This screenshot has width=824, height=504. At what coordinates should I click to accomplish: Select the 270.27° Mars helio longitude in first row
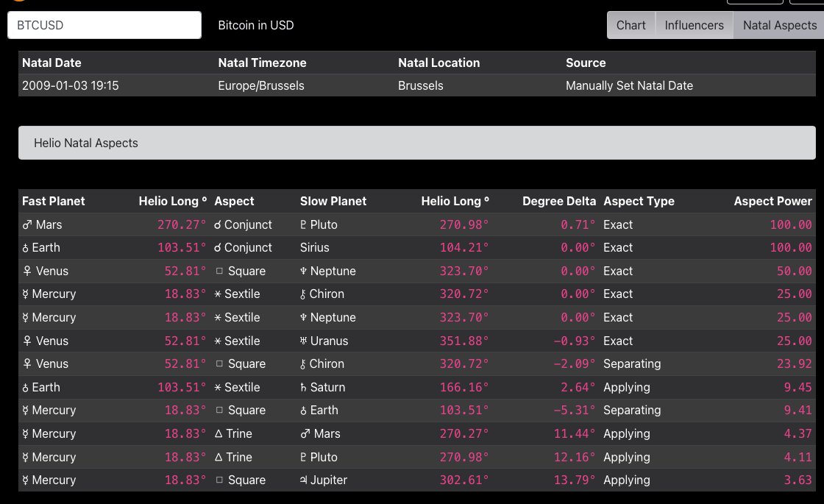coord(181,225)
